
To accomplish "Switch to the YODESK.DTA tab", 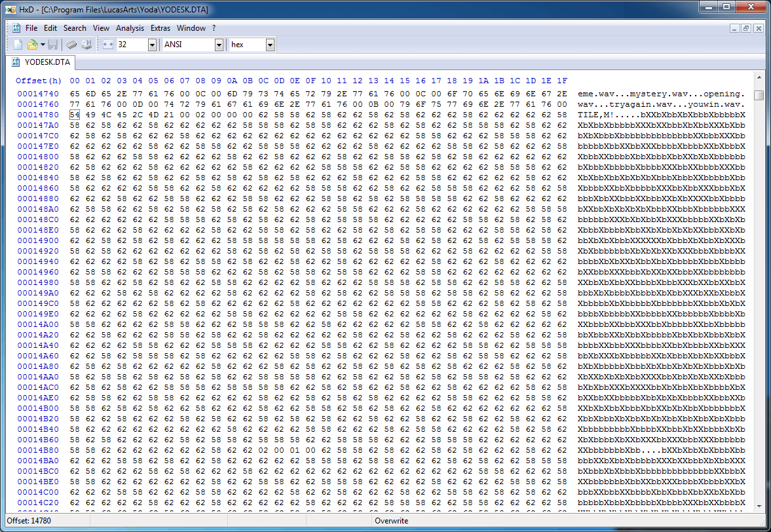I will (43, 62).
